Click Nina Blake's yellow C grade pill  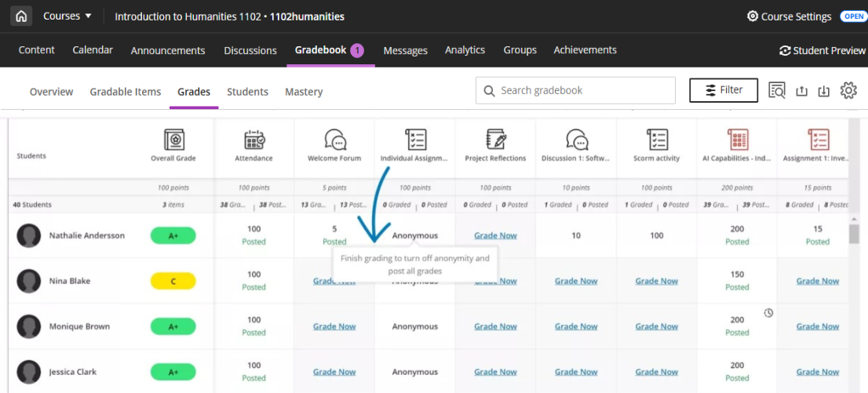click(173, 281)
